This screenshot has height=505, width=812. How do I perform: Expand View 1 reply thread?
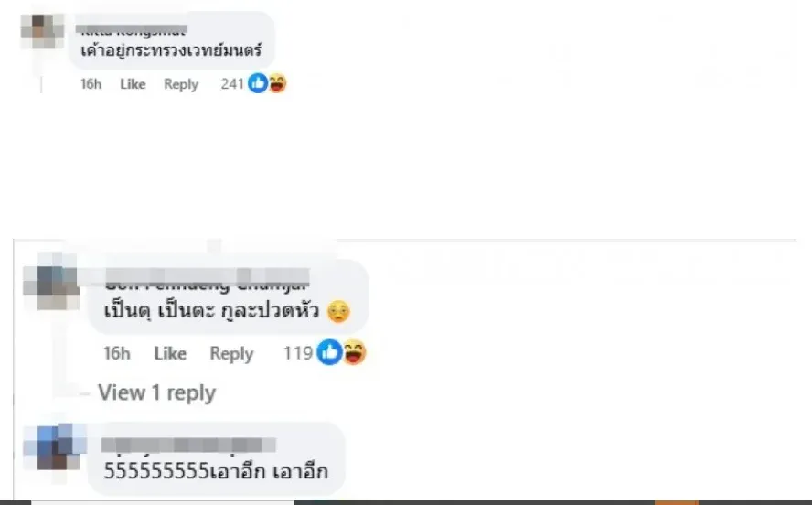tap(156, 392)
